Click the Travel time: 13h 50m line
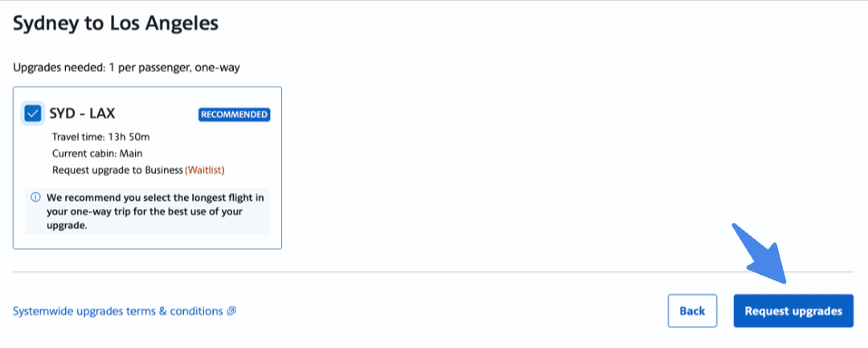 click(x=97, y=137)
